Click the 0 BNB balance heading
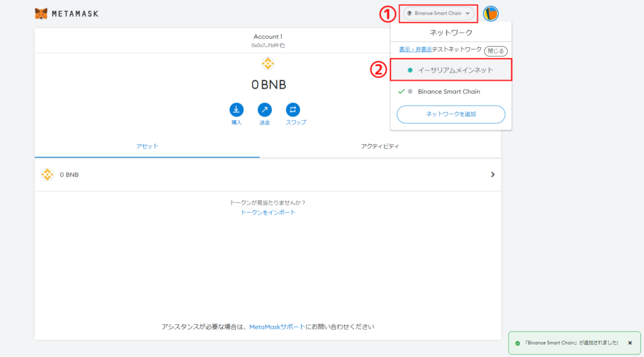Viewport: 644px width, 357px height. click(x=269, y=85)
